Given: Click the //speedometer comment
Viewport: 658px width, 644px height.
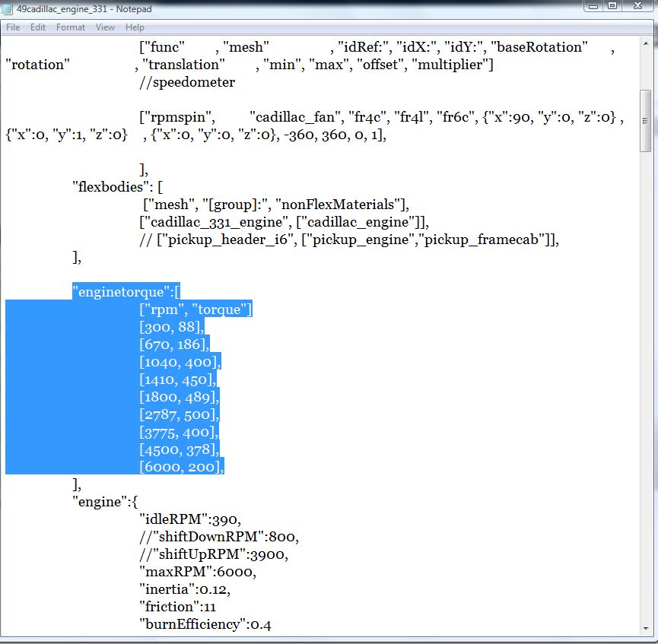Looking at the screenshot, I should pyautogui.click(x=187, y=82).
